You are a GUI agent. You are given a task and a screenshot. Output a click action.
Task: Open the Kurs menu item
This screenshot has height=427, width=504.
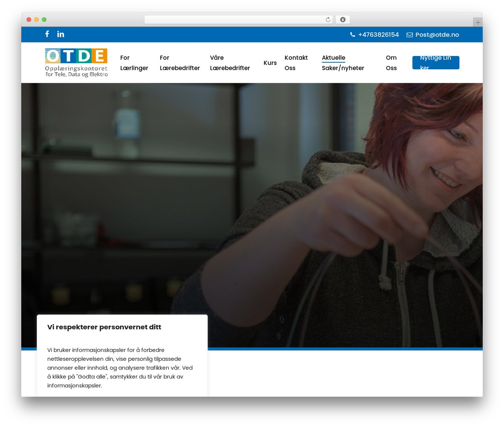(x=270, y=63)
